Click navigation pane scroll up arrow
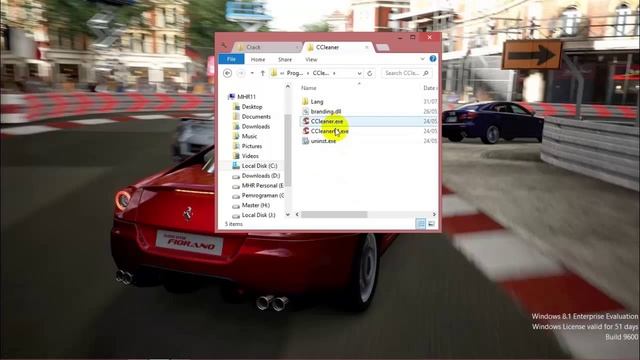 click(x=288, y=87)
